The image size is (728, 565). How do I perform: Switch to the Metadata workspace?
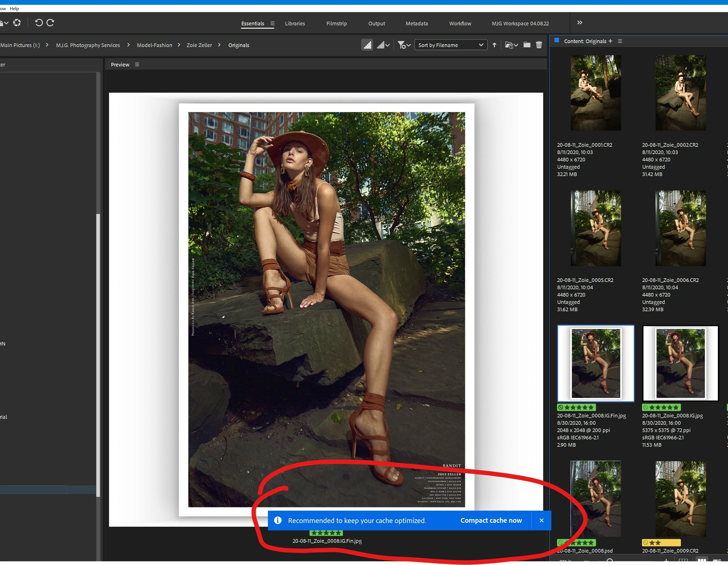point(416,23)
